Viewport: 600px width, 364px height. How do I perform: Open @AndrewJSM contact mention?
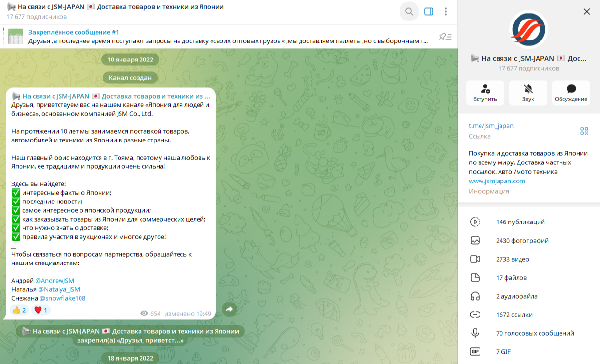55,281
